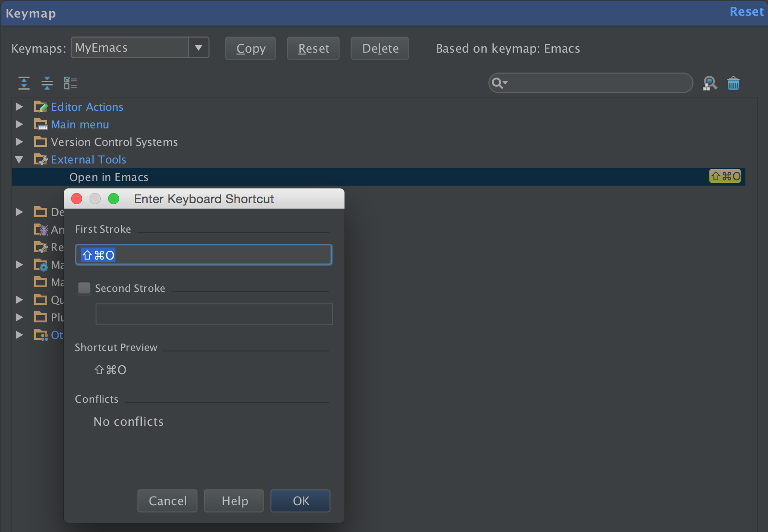Collapse the External Tools node
This screenshot has height=532, width=768.
coord(19,159)
